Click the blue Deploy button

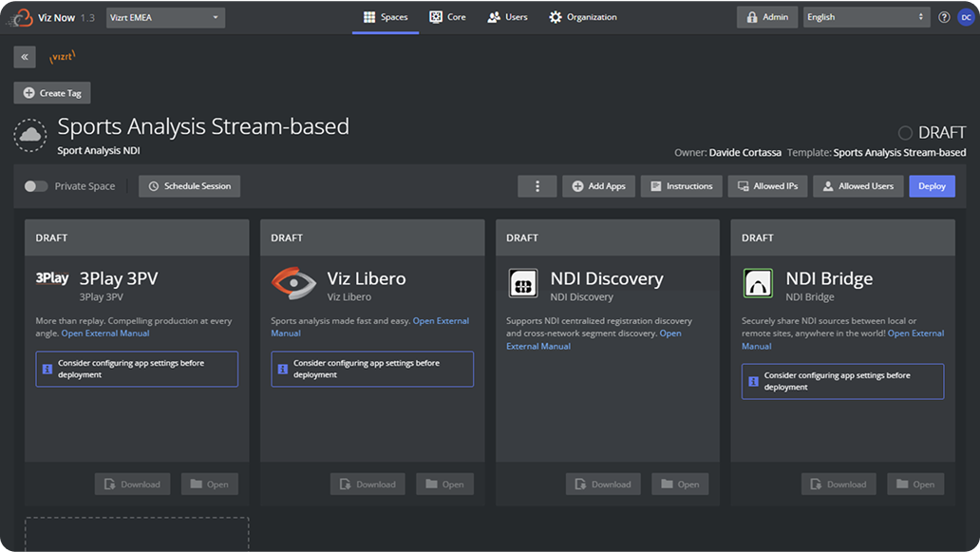click(x=932, y=186)
